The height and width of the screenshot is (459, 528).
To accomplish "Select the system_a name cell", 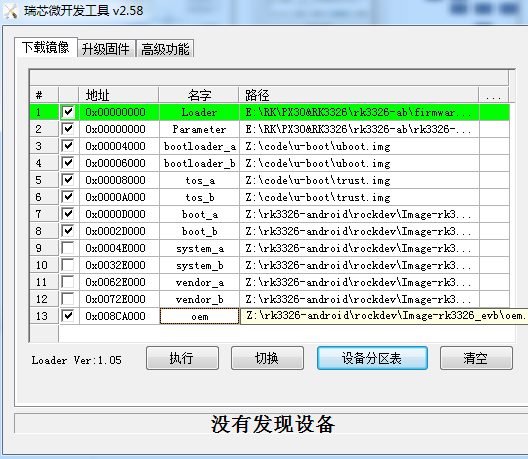I will (x=199, y=248).
